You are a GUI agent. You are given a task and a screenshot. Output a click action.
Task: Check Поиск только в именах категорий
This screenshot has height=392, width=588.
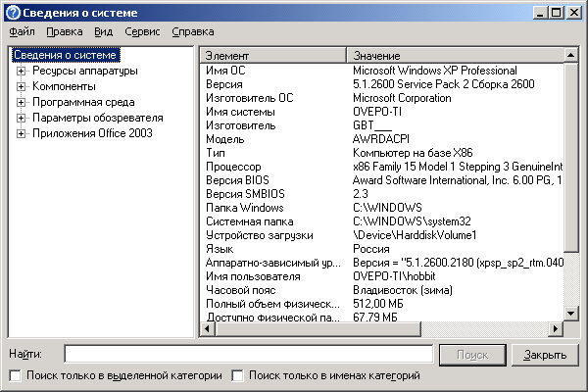pyautogui.click(x=237, y=375)
